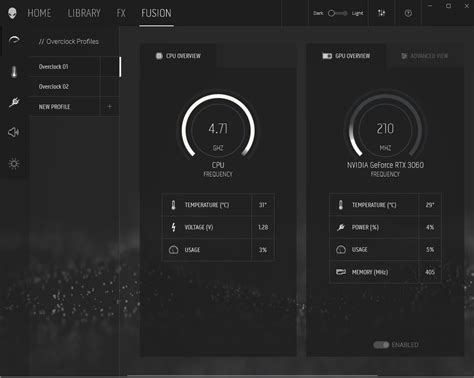The width and height of the screenshot is (474, 378).
Task: Click the GPU power plug icon
Action: click(x=341, y=227)
